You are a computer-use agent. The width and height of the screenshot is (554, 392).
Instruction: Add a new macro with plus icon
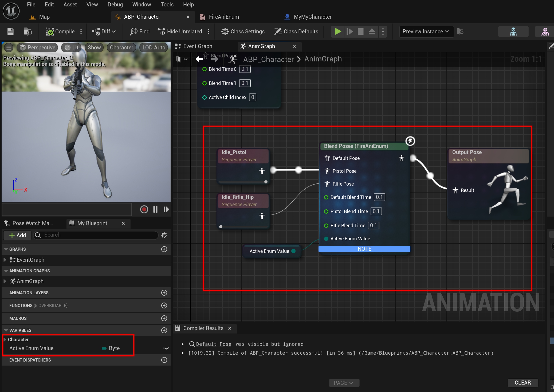(164, 318)
